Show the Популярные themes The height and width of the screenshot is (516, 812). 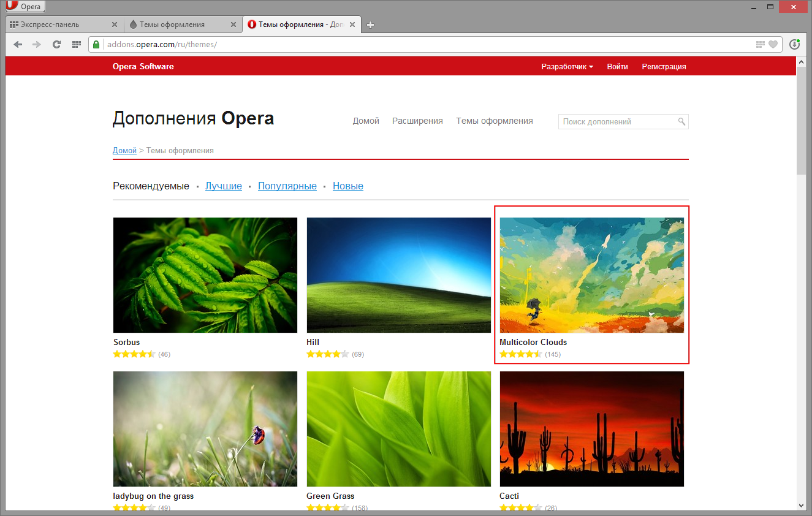pyautogui.click(x=287, y=186)
